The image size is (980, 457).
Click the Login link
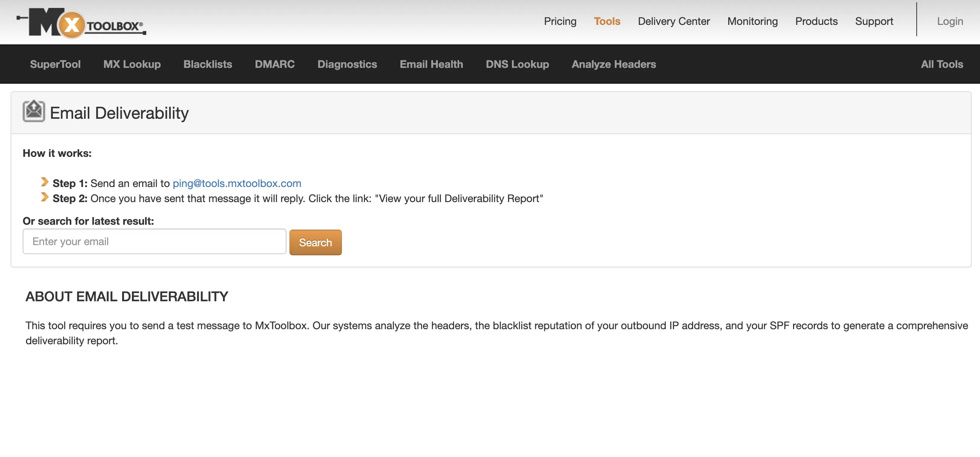click(949, 21)
